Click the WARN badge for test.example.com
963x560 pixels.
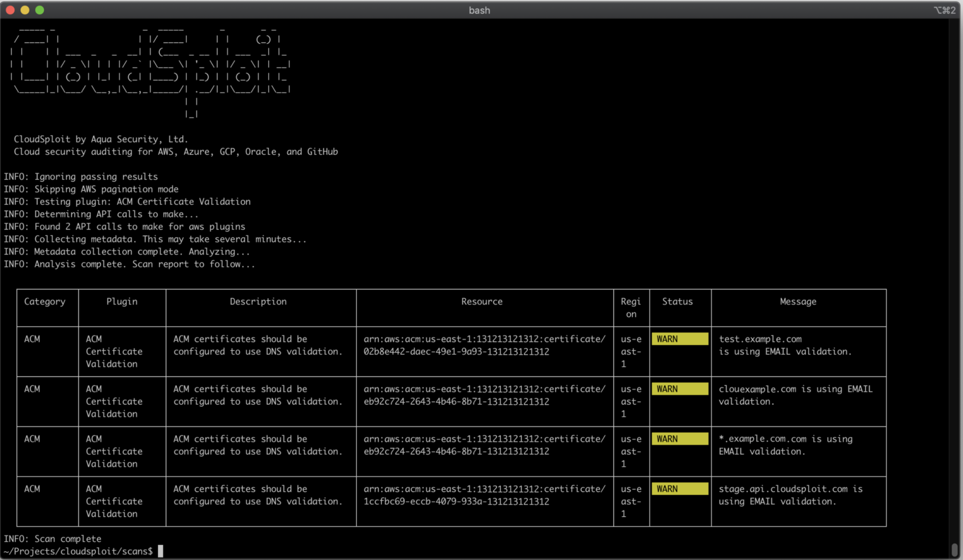click(679, 338)
